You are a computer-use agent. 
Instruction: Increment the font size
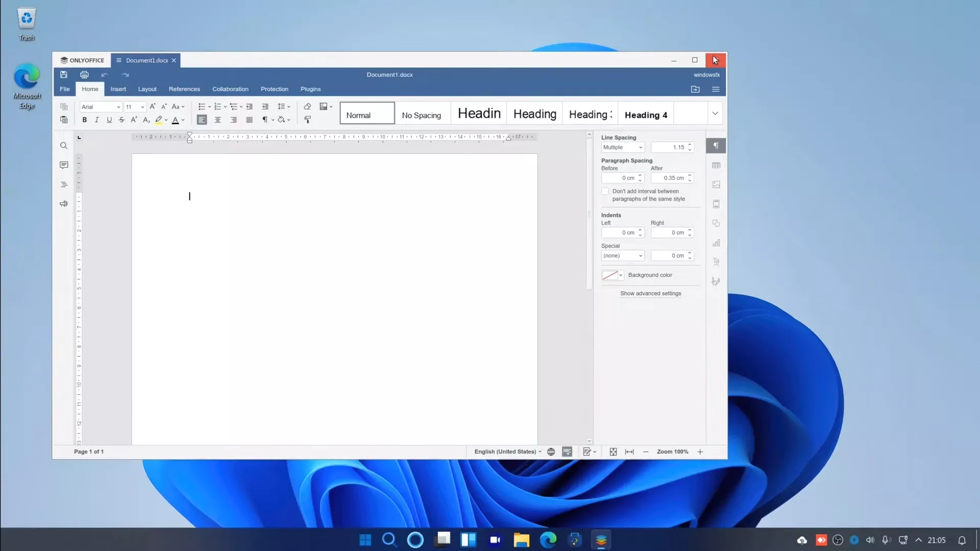(152, 107)
